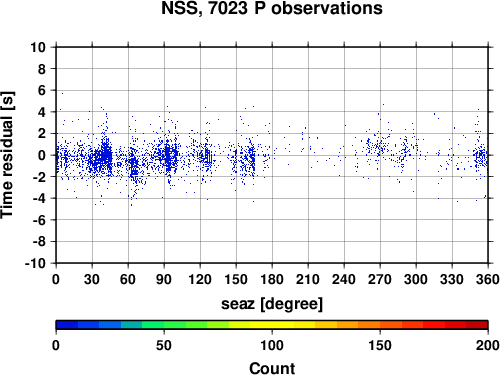This screenshot has height=375, width=500.
Task: Click the x-axis tick label '90'
Action: [x=164, y=279]
